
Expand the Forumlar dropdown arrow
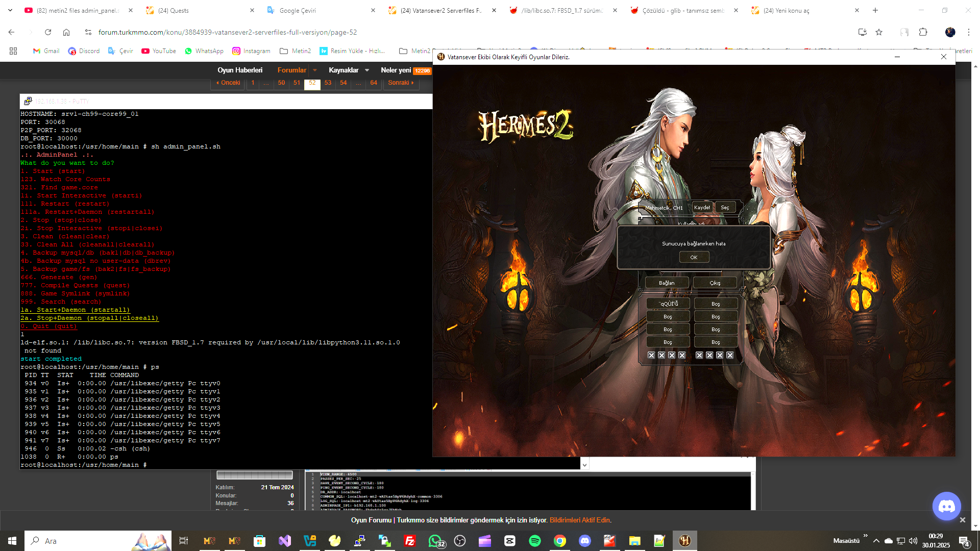pos(315,70)
